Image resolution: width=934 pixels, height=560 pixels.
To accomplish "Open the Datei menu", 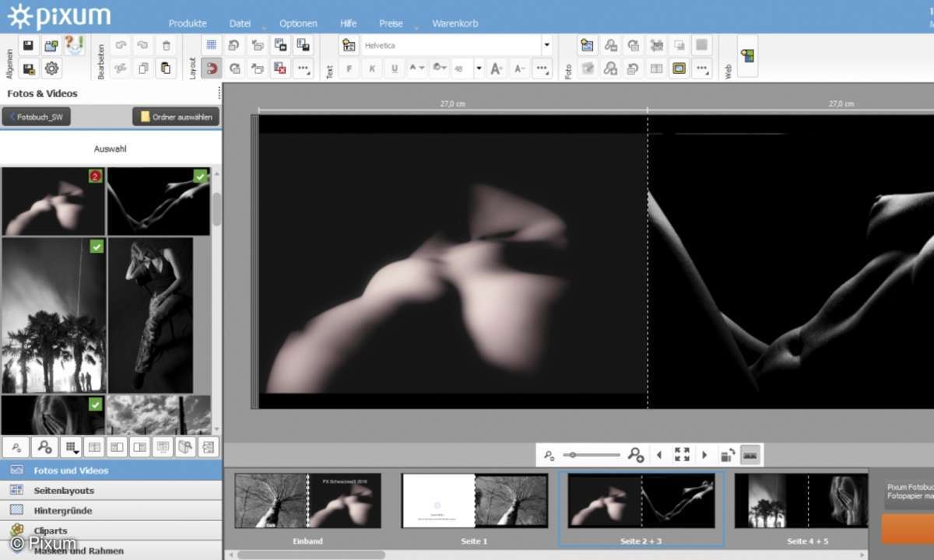I will pos(241,23).
